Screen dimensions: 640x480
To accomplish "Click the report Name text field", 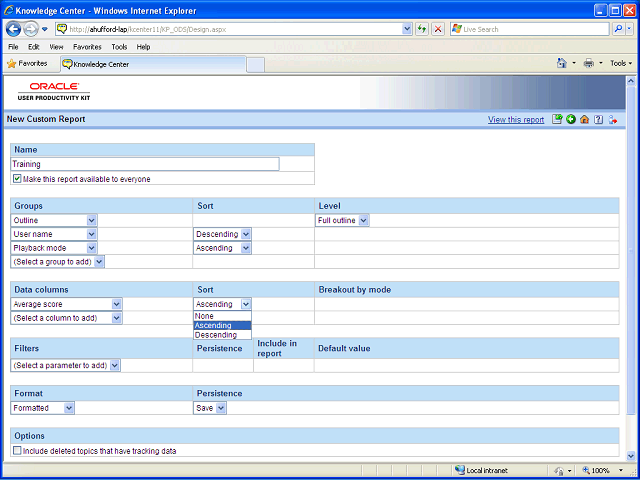I will coord(145,164).
